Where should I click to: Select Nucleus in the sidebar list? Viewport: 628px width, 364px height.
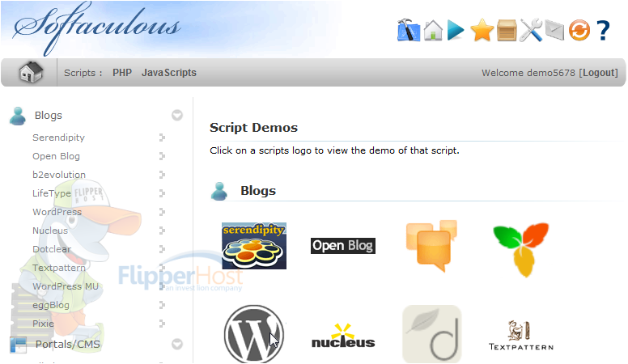[x=50, y=231]
